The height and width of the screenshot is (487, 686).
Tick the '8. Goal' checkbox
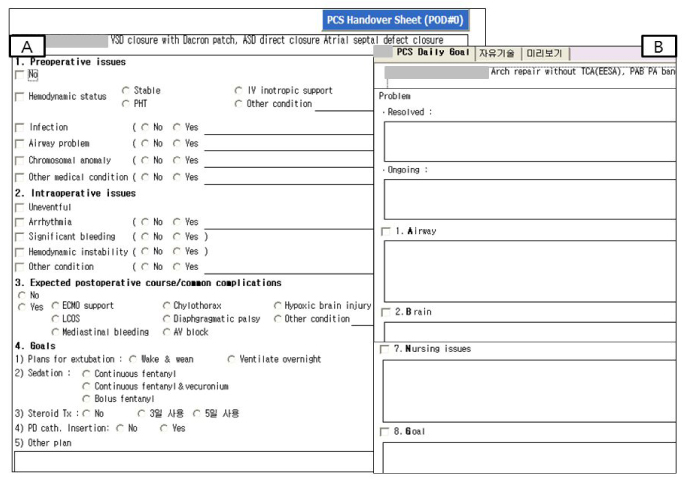(x=384, y=432)
